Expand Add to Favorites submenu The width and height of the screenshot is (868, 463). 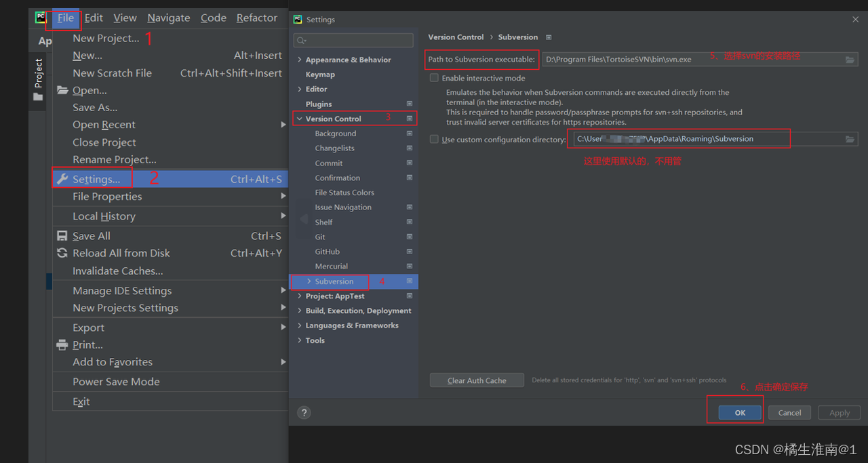(x=170, y=362)
